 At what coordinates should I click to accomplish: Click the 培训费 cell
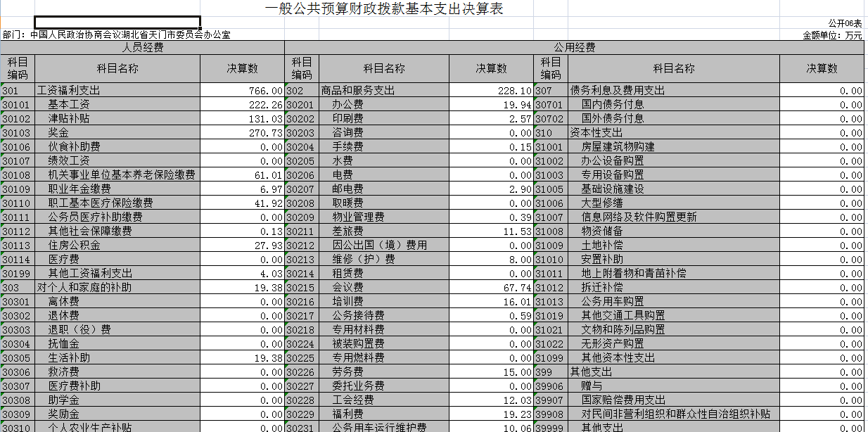click(x=384, y=302)
